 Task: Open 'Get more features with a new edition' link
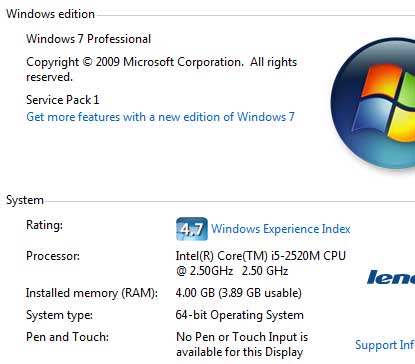[x=160, y=117]
